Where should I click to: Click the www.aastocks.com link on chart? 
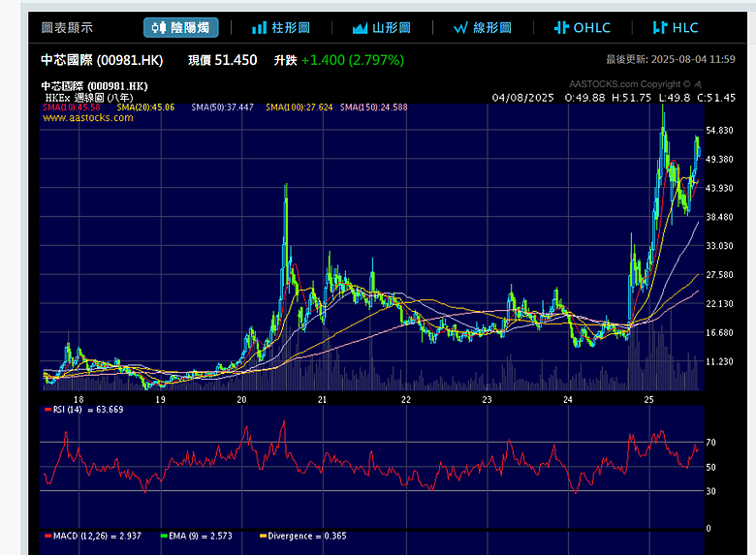(88, 117)
